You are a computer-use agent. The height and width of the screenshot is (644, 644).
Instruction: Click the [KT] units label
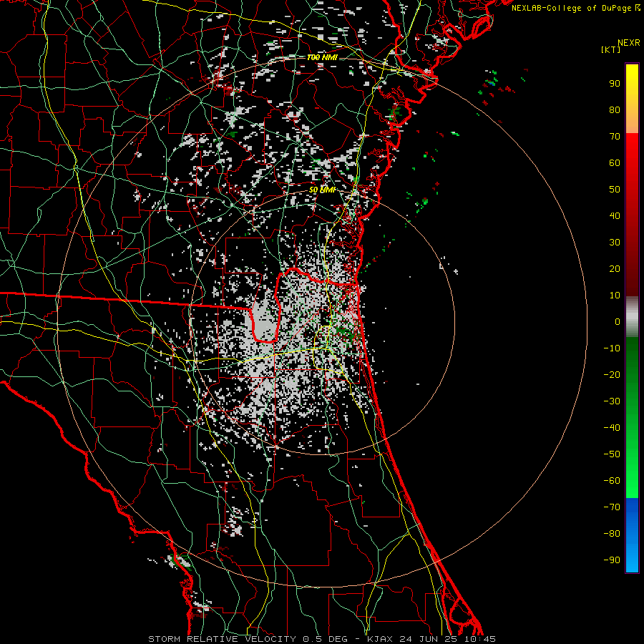(610, 49)
